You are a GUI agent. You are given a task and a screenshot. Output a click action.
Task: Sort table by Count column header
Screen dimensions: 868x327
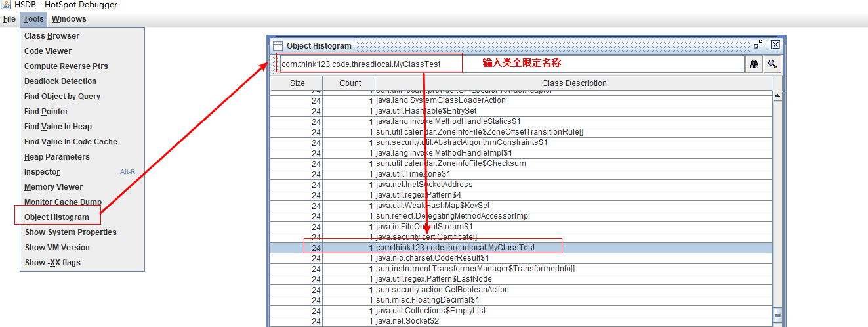click(350, 83)
